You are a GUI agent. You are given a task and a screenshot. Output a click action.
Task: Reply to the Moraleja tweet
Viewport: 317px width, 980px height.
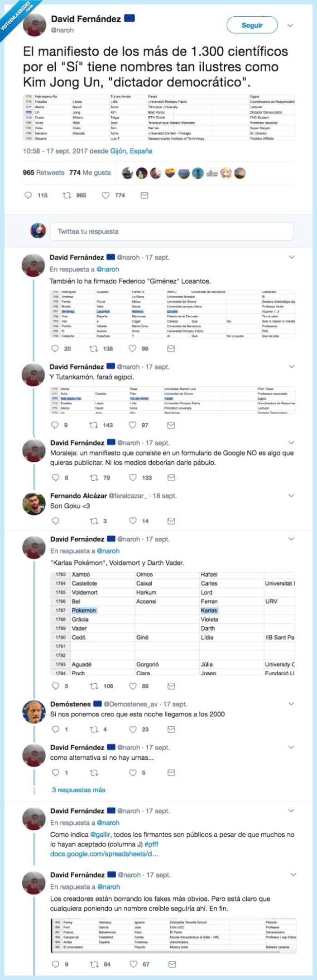[55, 478]
